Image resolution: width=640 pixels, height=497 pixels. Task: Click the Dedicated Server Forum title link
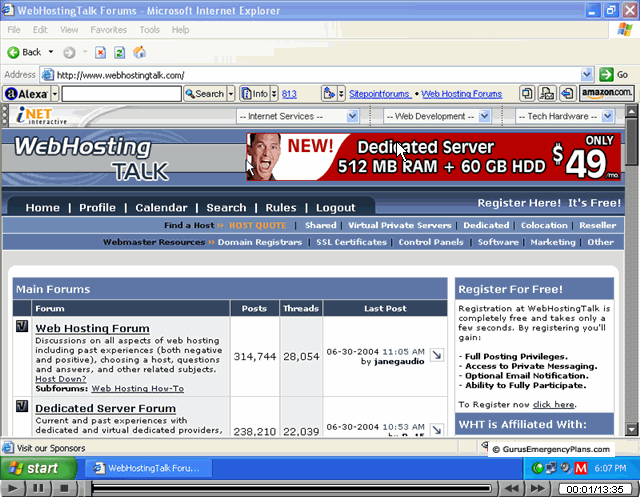coord(105,408)
